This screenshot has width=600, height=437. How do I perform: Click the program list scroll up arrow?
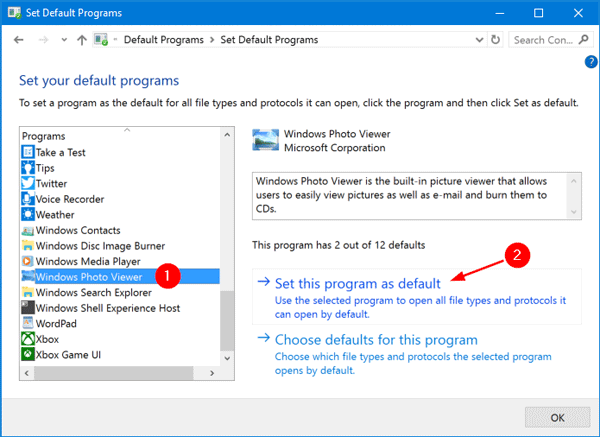click(x=227, y=135)
